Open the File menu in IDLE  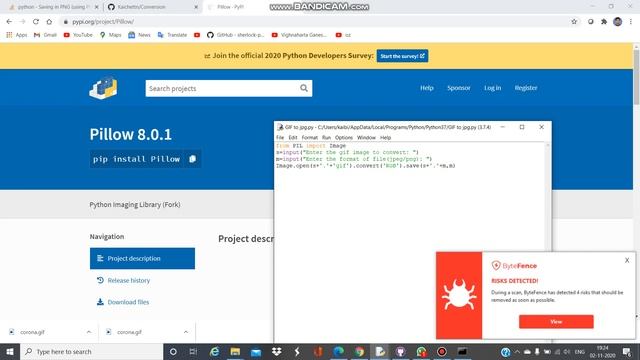[280, 138]
